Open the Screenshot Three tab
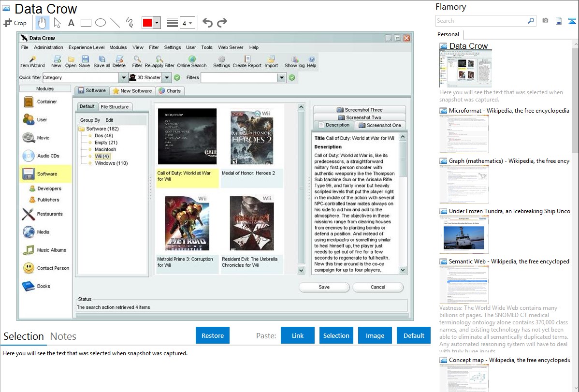The image size is (579, 392). pos(360,110)
